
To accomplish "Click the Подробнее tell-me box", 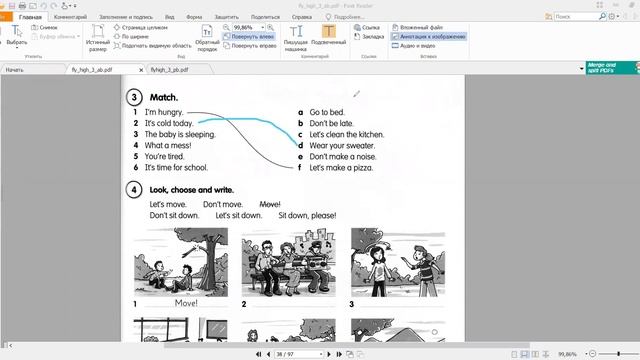I will coord(345,17).
